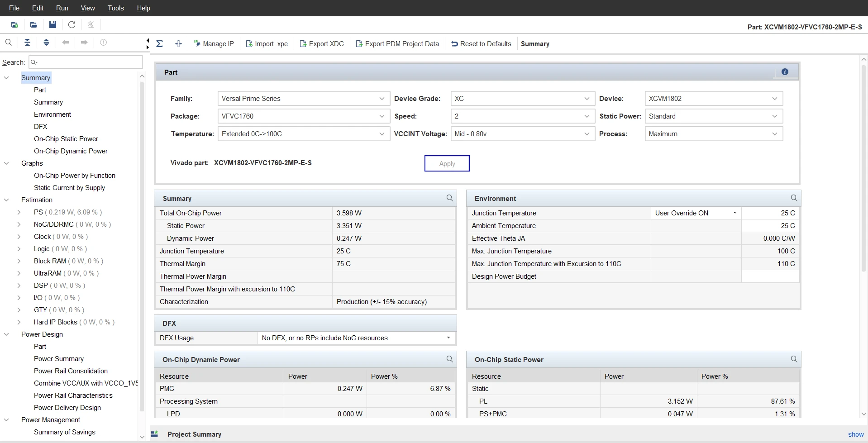868x443 pixels.
Task: Click the Sigma summary icon
Action: [159, 44]
